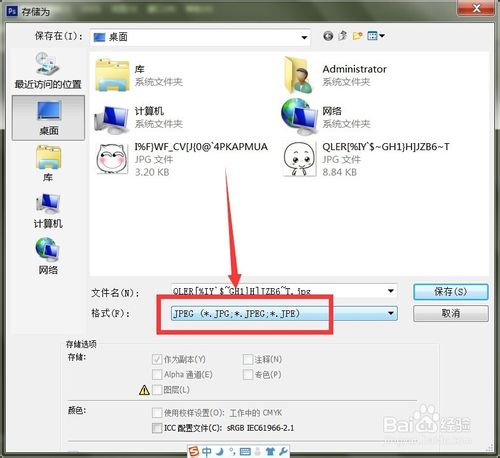
Task: Open the Administrator folder
Action: [x=335, y=75]
